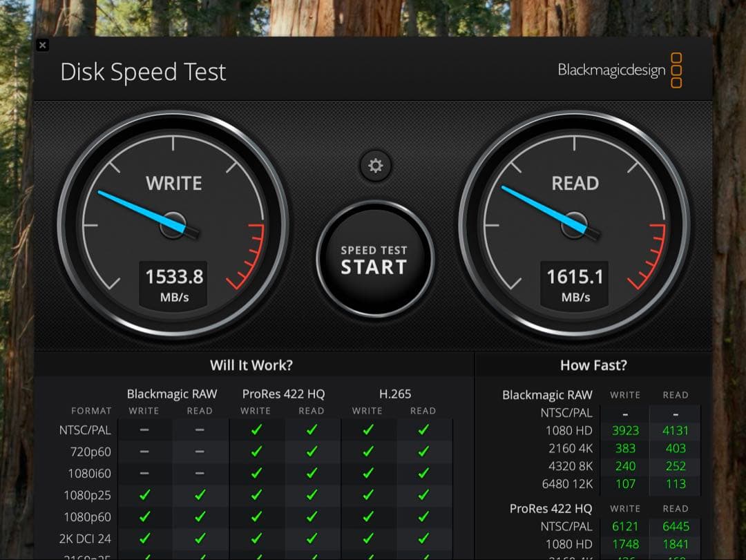Open the Disk Speed Test settings gear

(x=375, y=166)
